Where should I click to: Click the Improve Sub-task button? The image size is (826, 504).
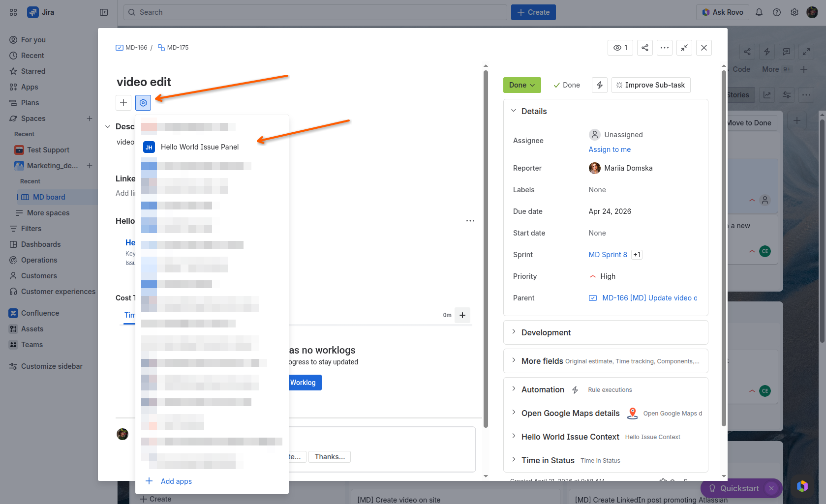click(651, 85)
